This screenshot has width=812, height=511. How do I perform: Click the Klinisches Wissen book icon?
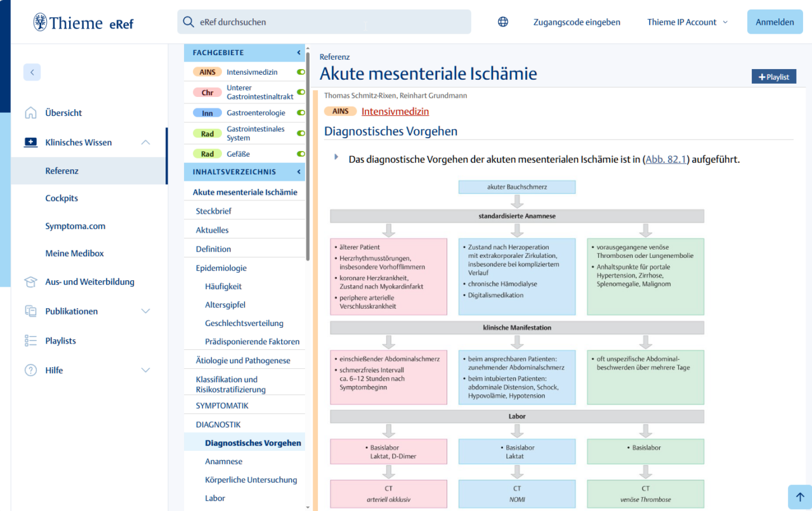(30, 142)
